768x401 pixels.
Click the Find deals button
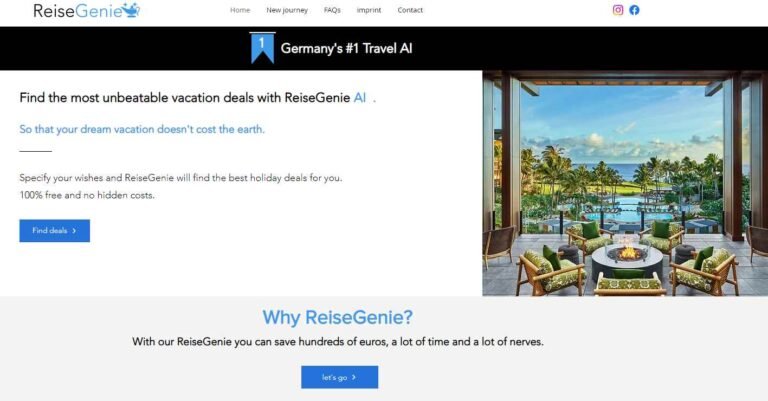(55, 231)
